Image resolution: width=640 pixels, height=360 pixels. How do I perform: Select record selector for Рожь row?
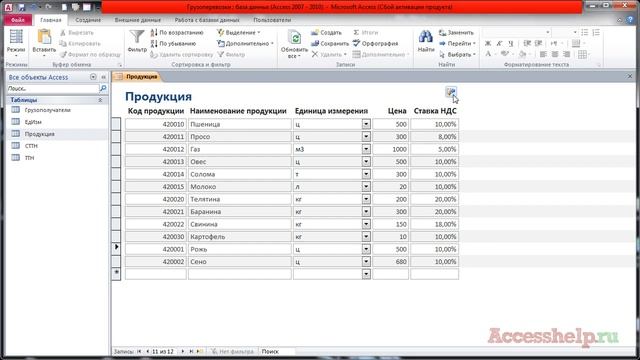coord(116,249)
